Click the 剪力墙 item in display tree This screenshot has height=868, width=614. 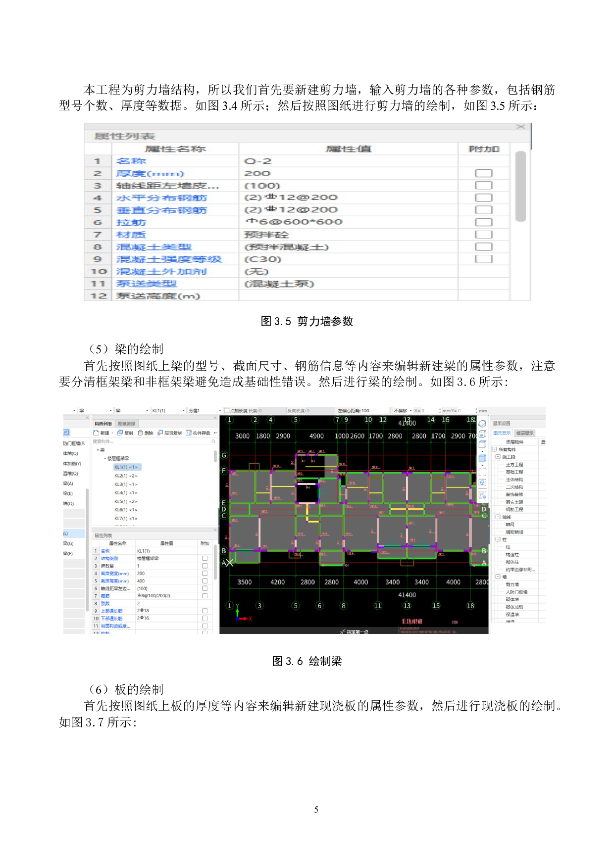click(x=512, y=584)
